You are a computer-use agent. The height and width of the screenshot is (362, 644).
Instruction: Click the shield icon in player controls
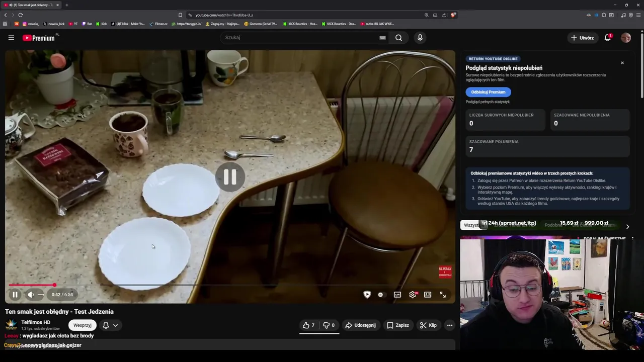pyautogui.click(x=367, y=295)
